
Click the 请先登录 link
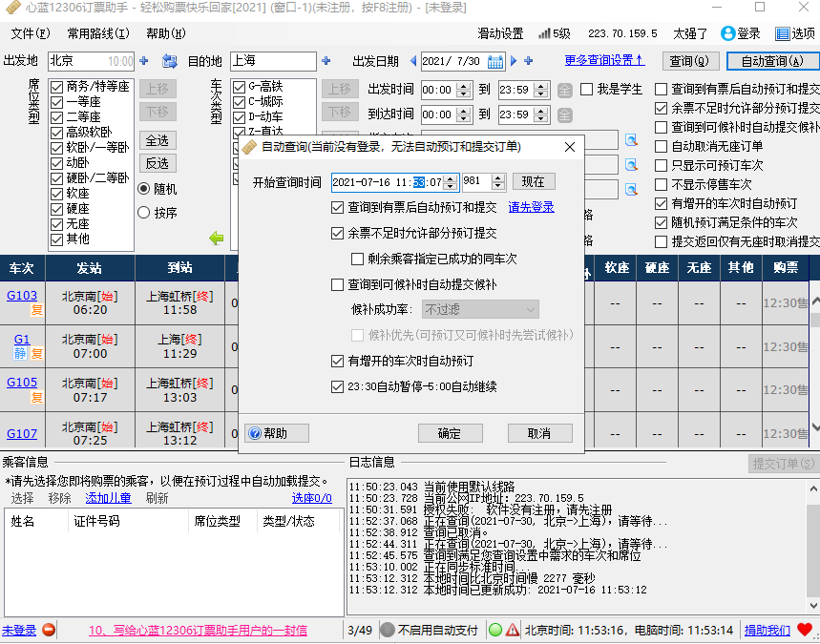(531, 207)
